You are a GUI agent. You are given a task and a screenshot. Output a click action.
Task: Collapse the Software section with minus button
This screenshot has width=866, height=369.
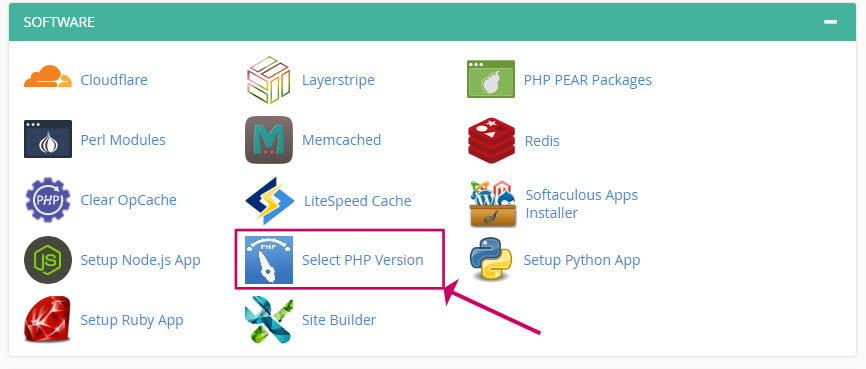click(830, 22)
